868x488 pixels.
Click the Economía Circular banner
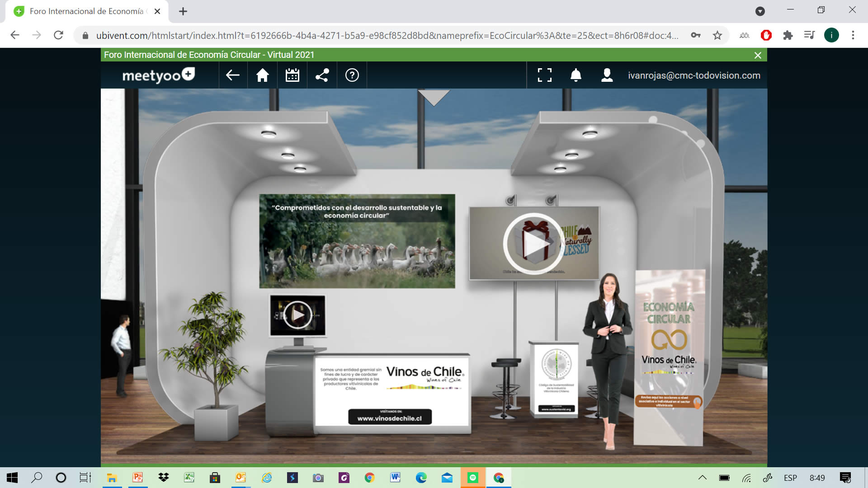coord(669,357)
